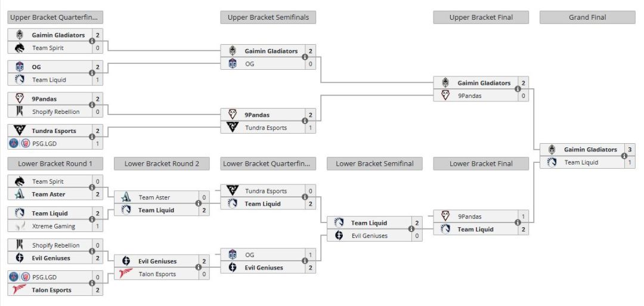Click Team Aster logo in Lower Bracket Round 1
The height and width of the screenshot is (306, 644).
point(20,194)
